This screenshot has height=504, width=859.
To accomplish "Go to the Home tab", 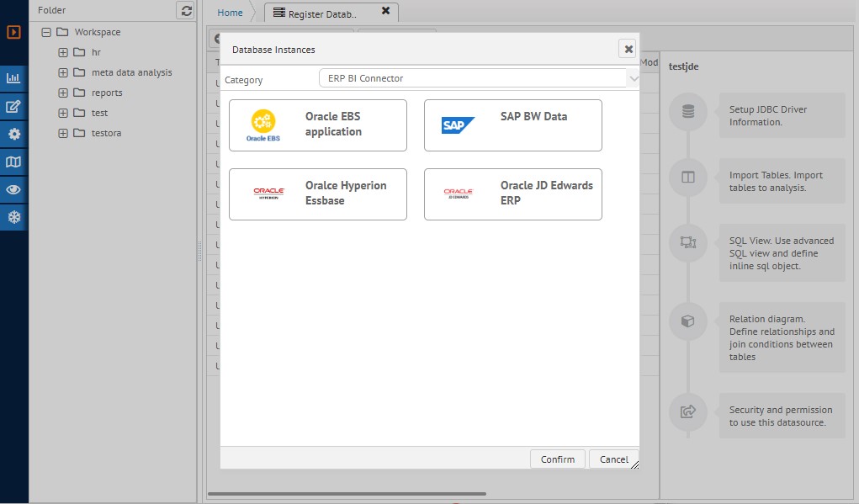I will [230, 13].
